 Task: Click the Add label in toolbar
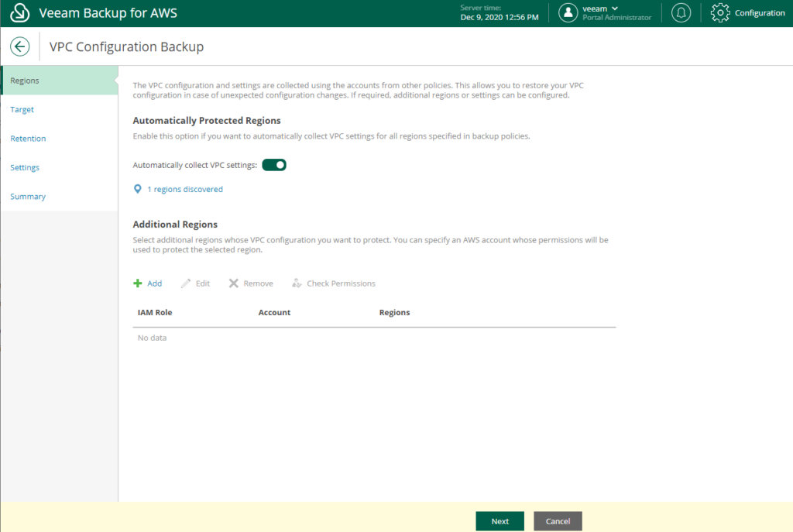point(155,283)
